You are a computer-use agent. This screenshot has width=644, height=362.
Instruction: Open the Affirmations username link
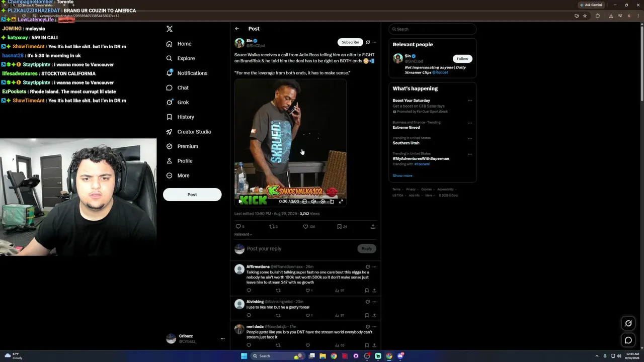pos(258,267)
